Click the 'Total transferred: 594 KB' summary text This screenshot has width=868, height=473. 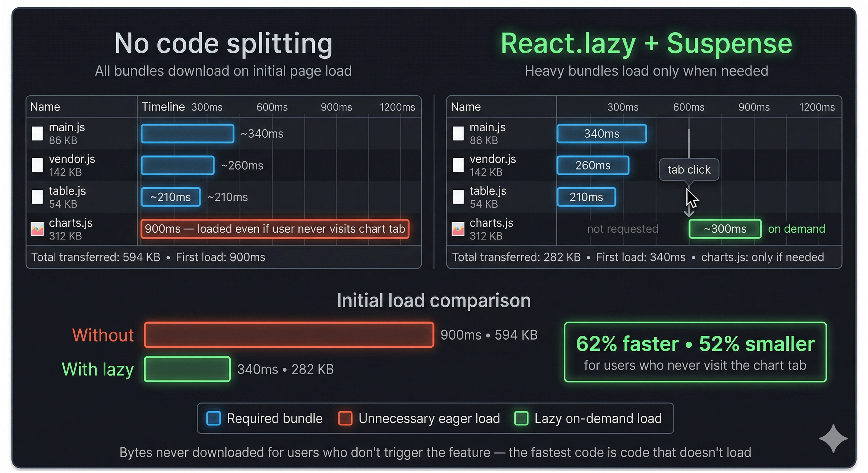[96, 257]
